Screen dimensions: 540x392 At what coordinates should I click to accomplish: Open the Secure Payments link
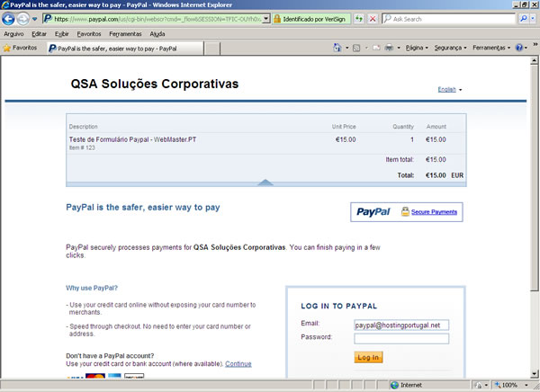[434, 211]
